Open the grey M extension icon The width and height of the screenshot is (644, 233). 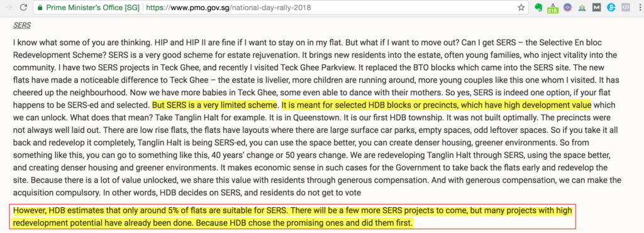click(x=596, y=8)
